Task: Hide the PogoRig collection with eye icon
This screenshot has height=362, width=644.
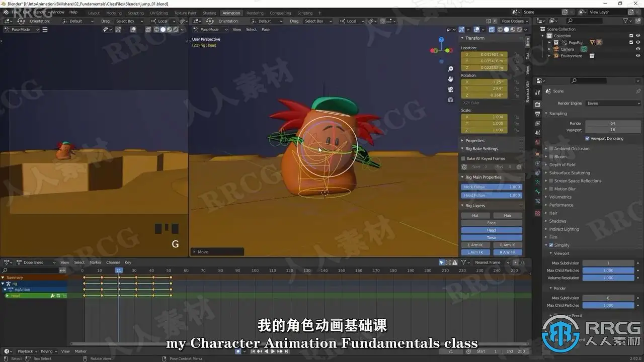Action: tap(638, 43)
